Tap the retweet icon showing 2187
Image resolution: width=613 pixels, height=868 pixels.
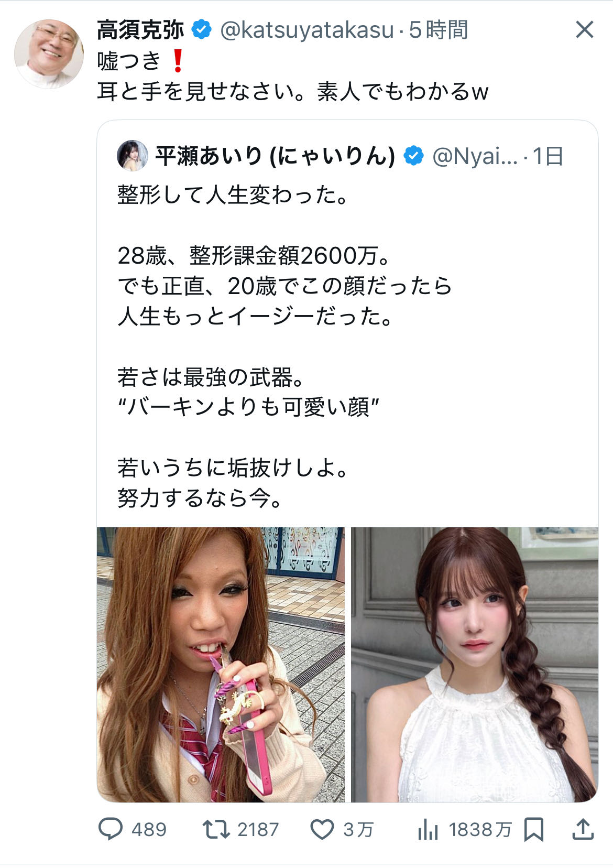(x=216, y=829)
